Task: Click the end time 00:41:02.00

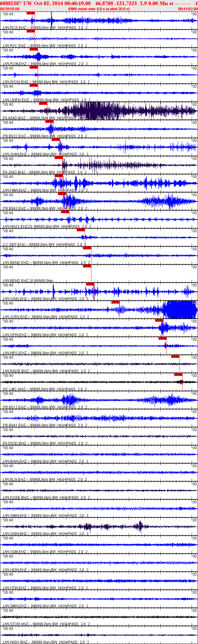Action: pyautogui.click(x=188, y=9)
